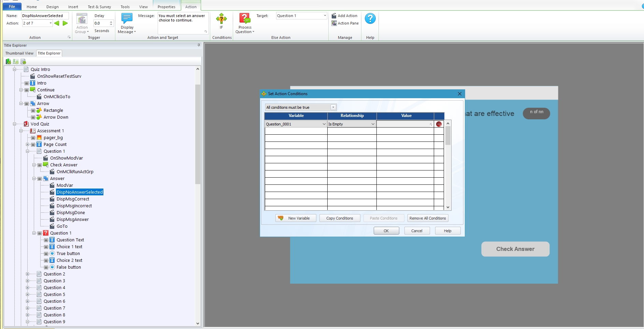The width and height of the screenshot is (644, 329).
Task: Expand the Question 5 tree node
Action: tap(27, 294)
